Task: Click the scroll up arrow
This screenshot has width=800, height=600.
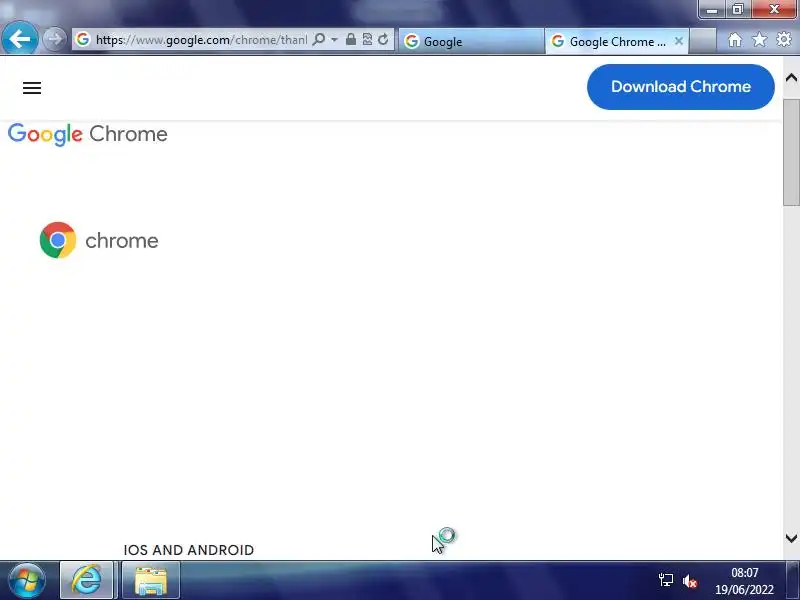Action: [791, 78]
